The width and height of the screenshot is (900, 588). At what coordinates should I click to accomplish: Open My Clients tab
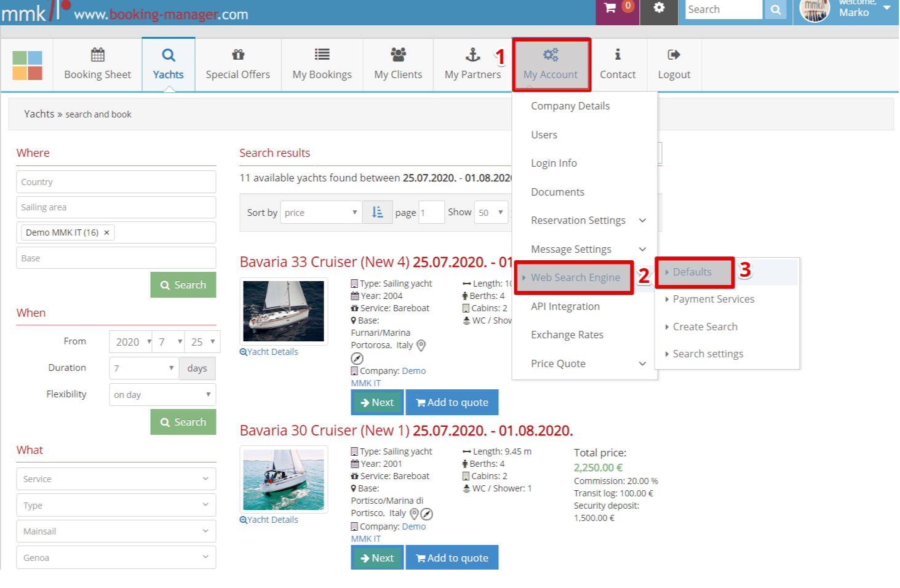pyautogui.click(x=398, y=65)
